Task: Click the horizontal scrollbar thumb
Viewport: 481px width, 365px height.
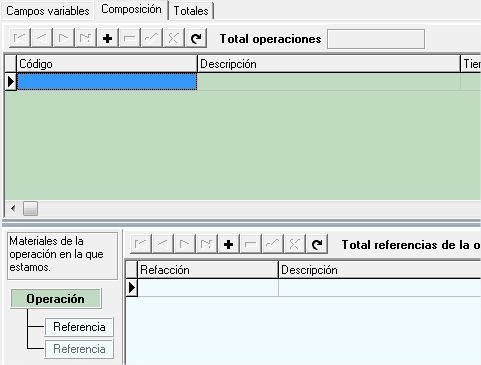Action: tap(30, 209)
